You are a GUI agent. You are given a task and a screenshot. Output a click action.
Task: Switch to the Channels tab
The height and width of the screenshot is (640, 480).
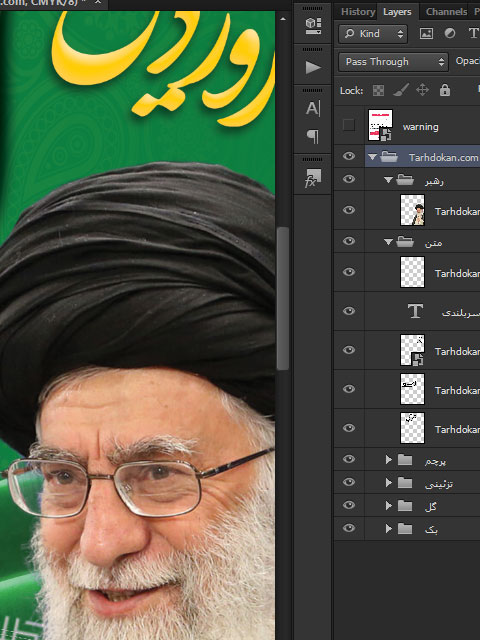[446, 11]
